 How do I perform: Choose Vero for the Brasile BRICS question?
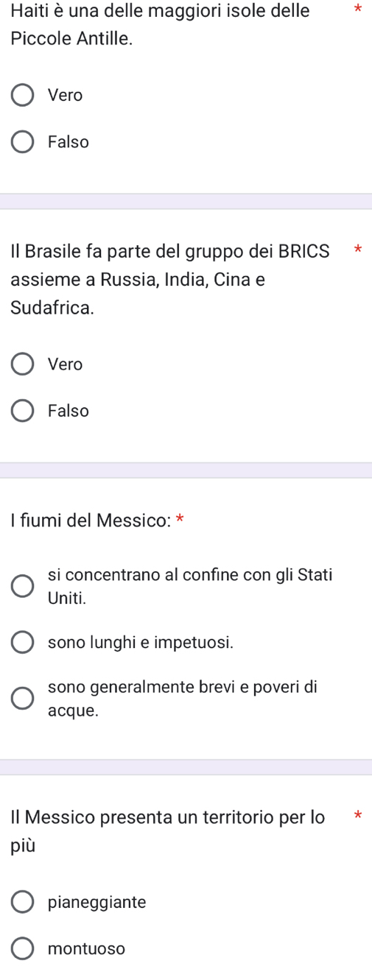(23, 364)
